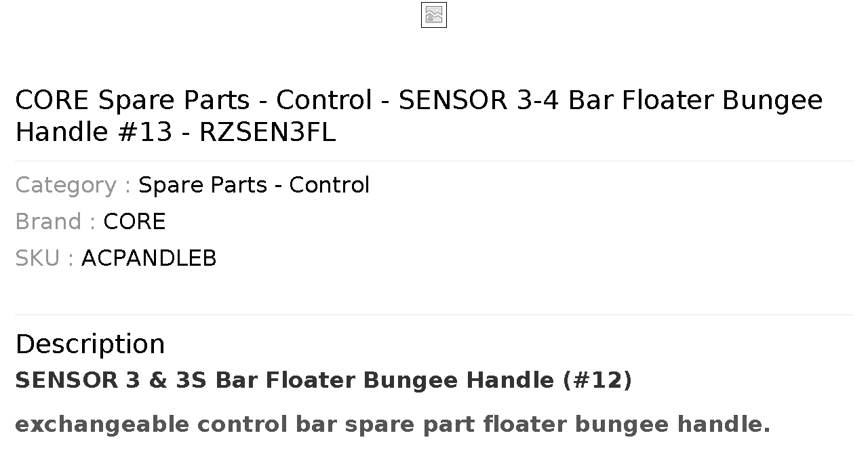Click the broken product image placeholder icon
Viewport: 868px width, 463px height.
pyautogui.click(x=434, y=15)
